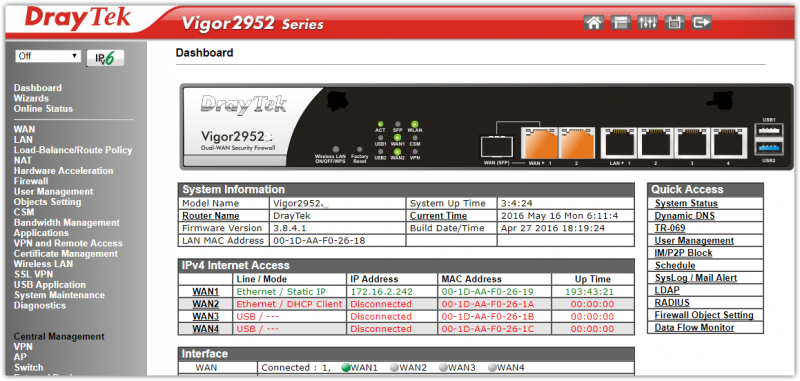The width and height of the screenshot is (800, 381).
Task: Click the Router Name link
Action: 211,216
